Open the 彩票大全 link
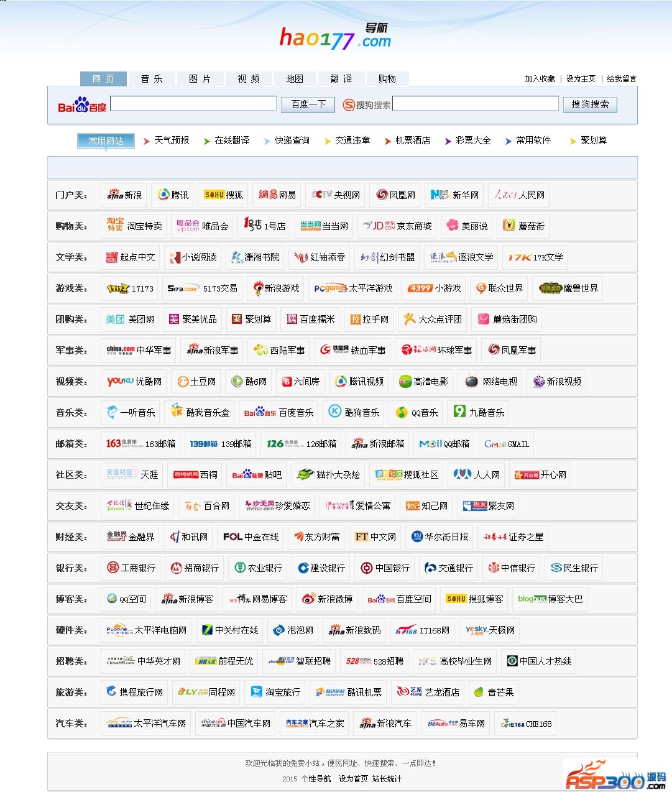 473,140
